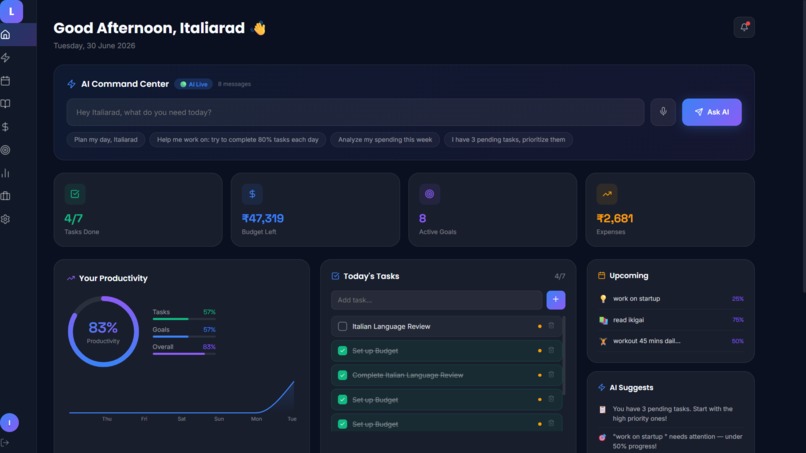Delete the Italian Language Review task

click(551, 326)
